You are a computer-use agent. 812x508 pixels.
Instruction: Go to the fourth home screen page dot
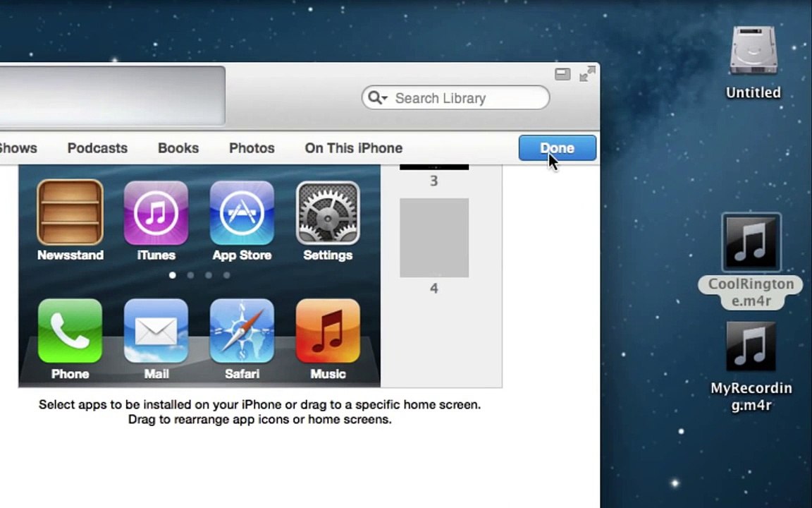pos(227,275)
